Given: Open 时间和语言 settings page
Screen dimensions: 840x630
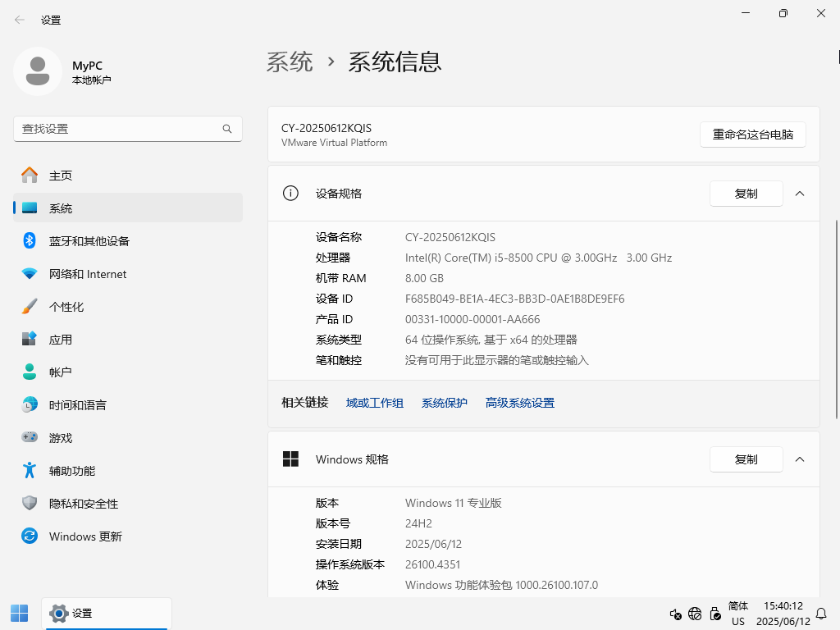Looking at the screenshot, I should tap(128, 404).
